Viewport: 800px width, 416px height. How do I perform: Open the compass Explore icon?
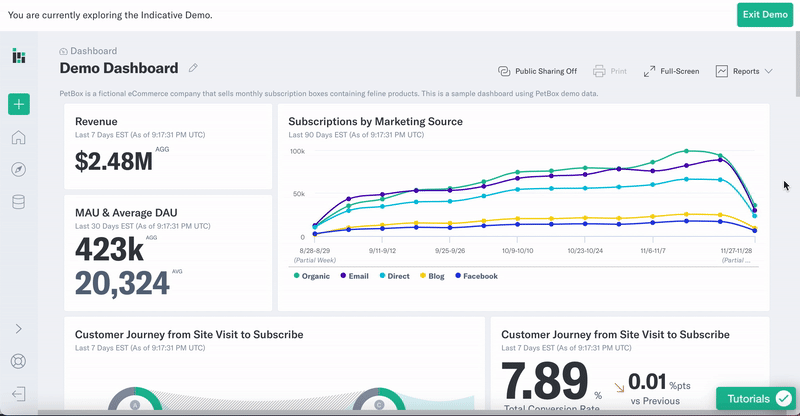(18, 169)
